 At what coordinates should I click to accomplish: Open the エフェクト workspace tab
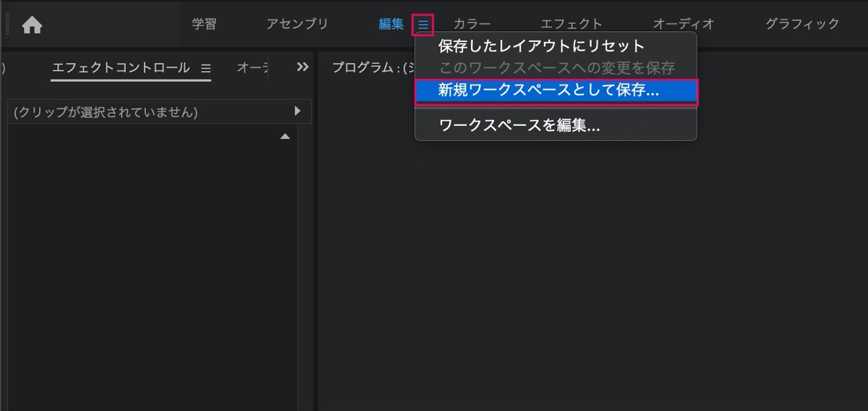571,24
